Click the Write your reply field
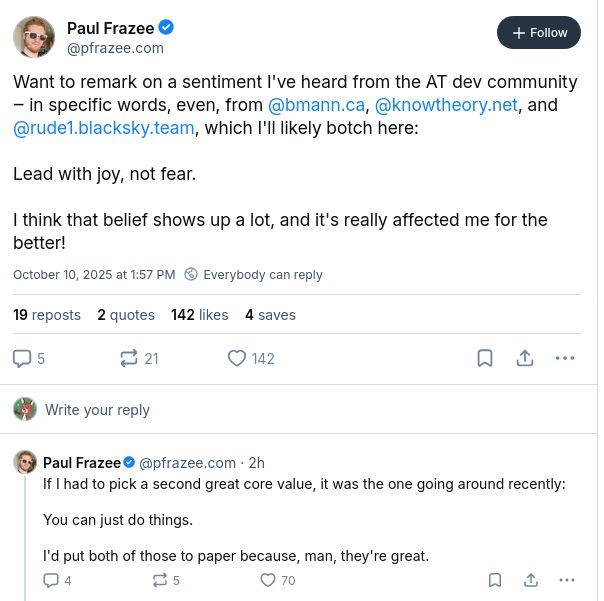The width and height of the screenshot is (604, 601). [x=97, y=410]
